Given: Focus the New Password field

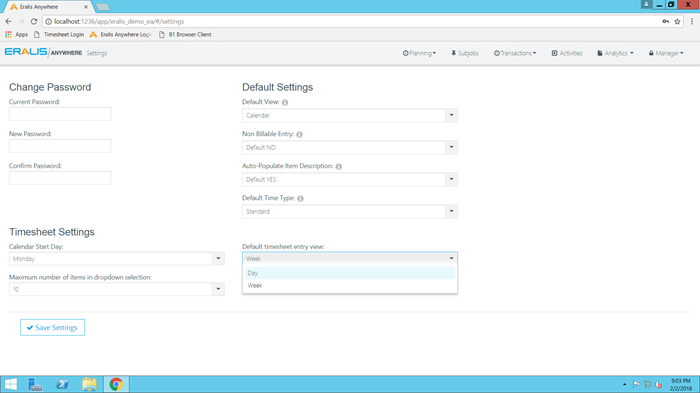Looking at the screenshot, I should 60,146.
